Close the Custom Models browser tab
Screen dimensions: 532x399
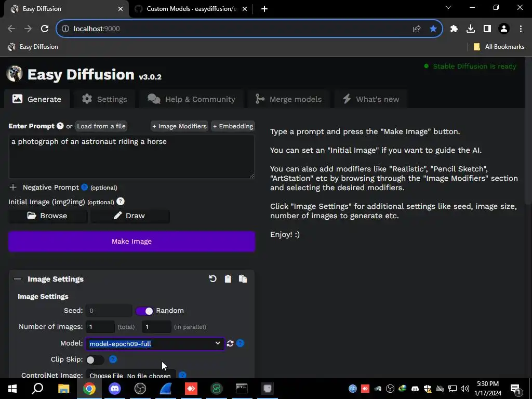[245, 9]
